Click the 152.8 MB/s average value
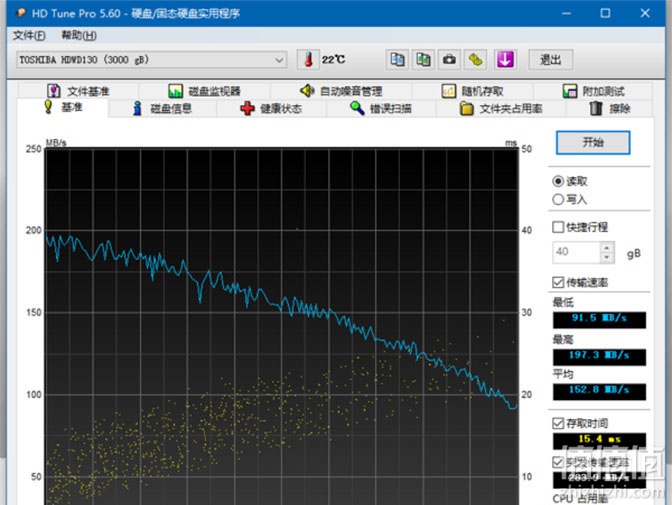This screenshot has width=672, height=505. pos(599,391)
